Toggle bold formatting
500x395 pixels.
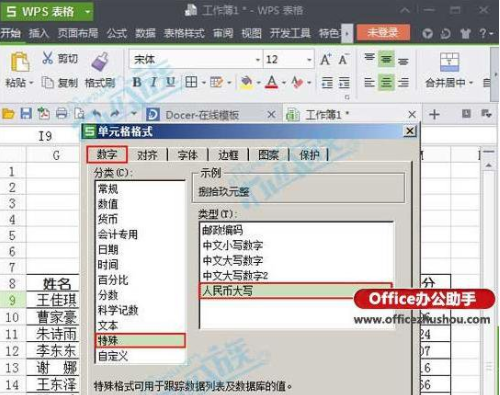(x=137, y=82)
